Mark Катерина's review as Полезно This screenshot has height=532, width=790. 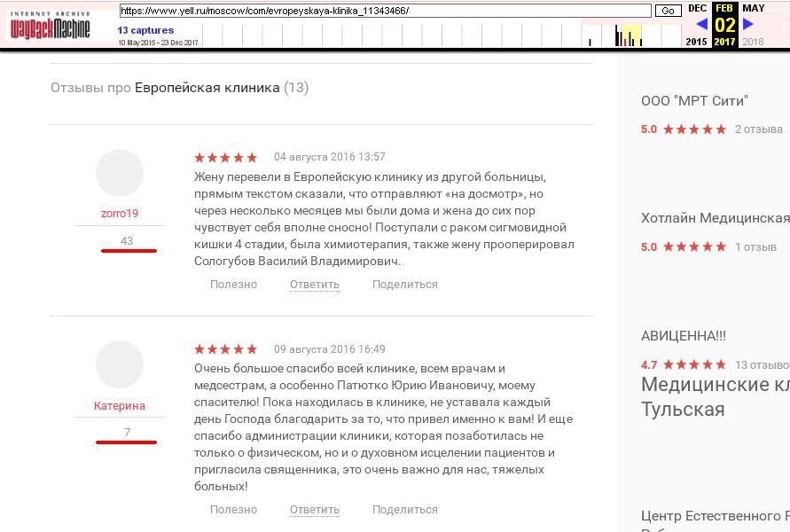pos(233,510)
